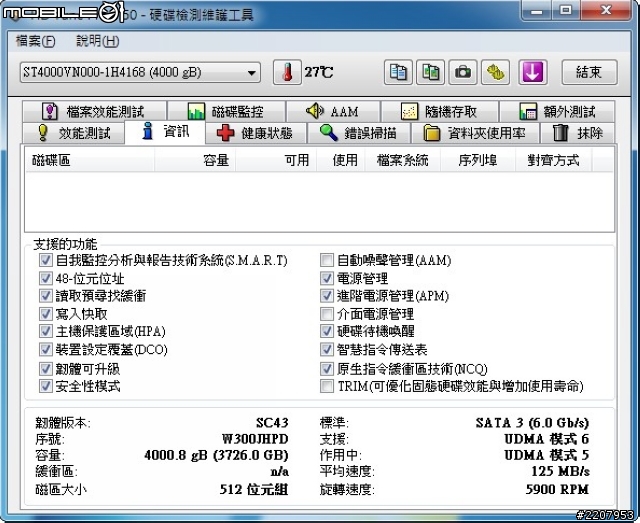Click the 結束 exit button
This screenshot has width=640, height=523.
click(x=589, y=72)
